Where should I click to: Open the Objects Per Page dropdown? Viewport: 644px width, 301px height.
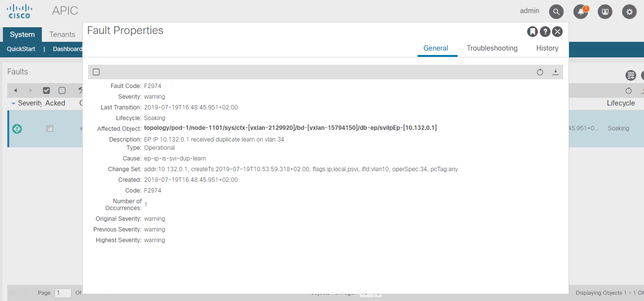click(x=371, y=294)
